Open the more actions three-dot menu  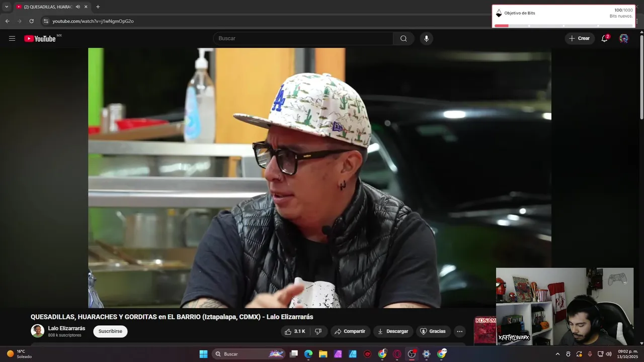[459, 331]
